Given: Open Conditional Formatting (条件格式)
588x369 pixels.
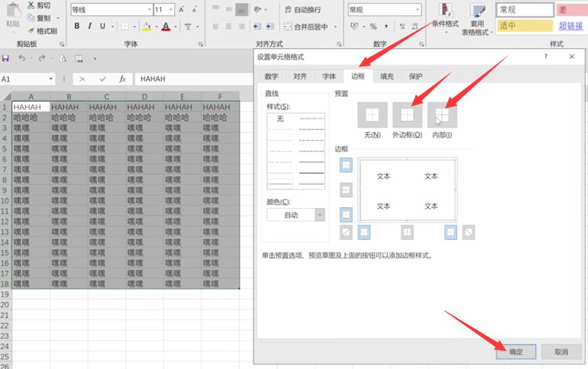Looking at the screenshot, I should click(x=445, y=18).
